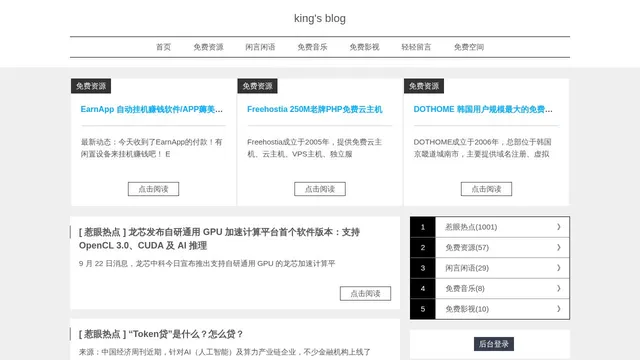640x360 pixels.
Task: Click 来源：中国经济周刊 excerpt text
Action: click(x=224, y=352)
